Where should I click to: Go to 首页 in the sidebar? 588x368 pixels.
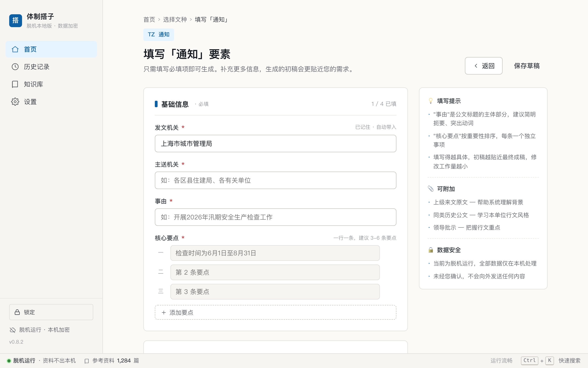[51, 49]
